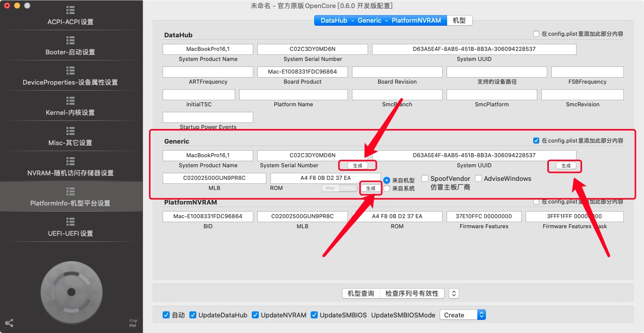This screenshot has width=644, height=333.
Task: Open the ACPI settings section in sidebar
Action: [70, 16]
